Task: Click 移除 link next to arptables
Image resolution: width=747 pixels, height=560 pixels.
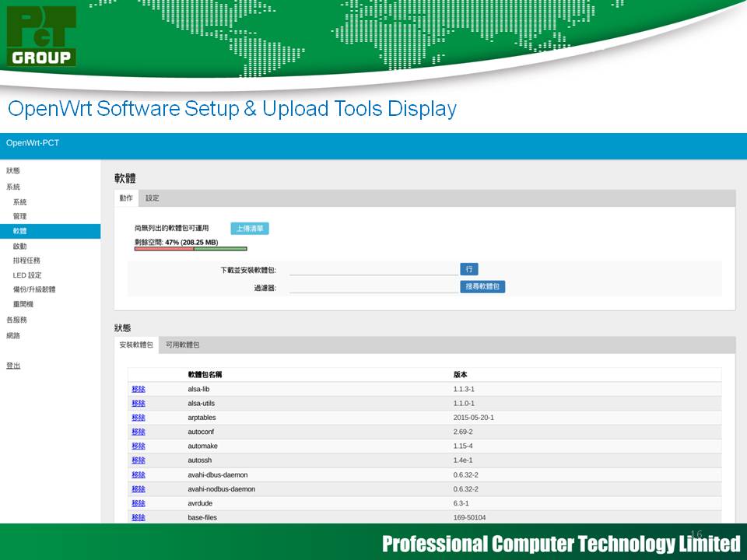Action: click(139, 418)
